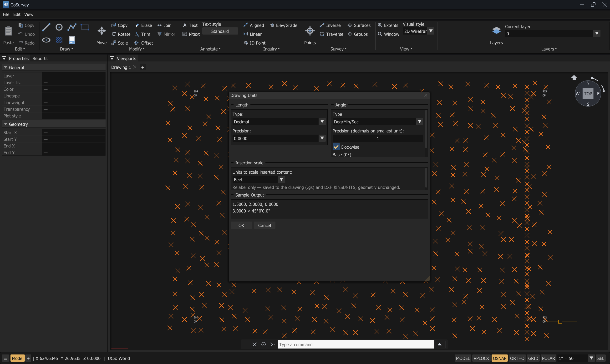Click the Erase modify tool
Viewport: 610px width, 364px height.
pos(143,25)
